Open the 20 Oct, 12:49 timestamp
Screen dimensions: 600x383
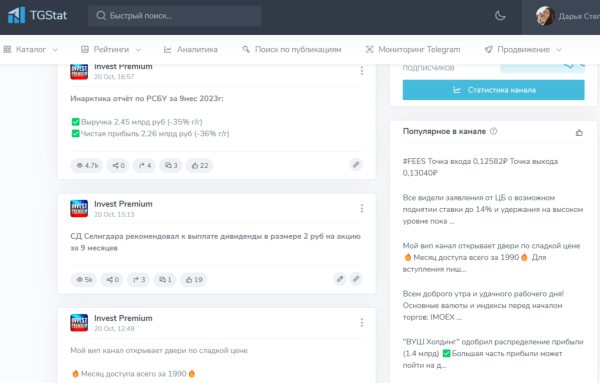coord(114,329)
